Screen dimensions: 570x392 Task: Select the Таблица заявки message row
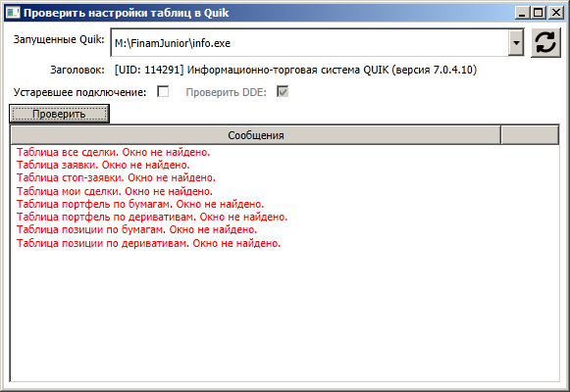(285, 166)
